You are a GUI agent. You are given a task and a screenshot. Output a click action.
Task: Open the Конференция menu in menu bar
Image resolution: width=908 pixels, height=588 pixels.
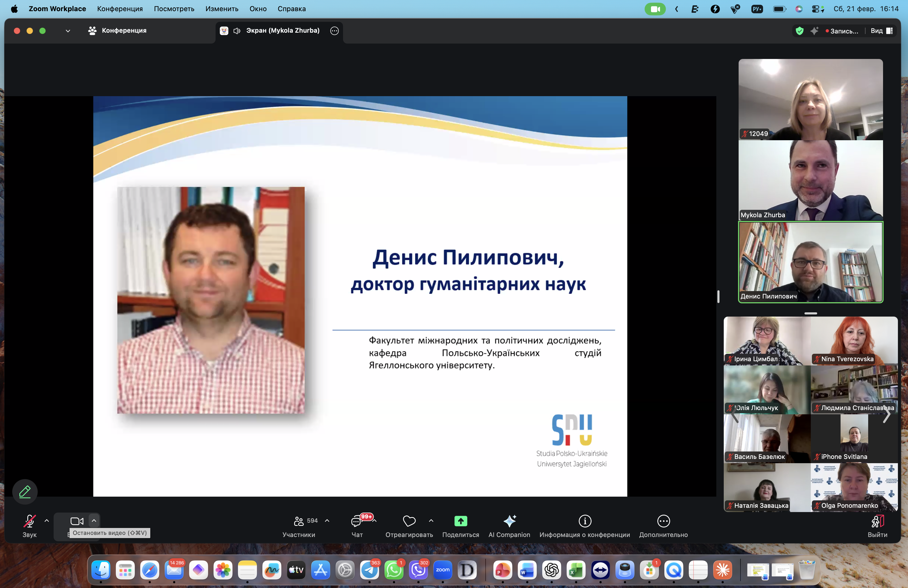click(120, 9)
